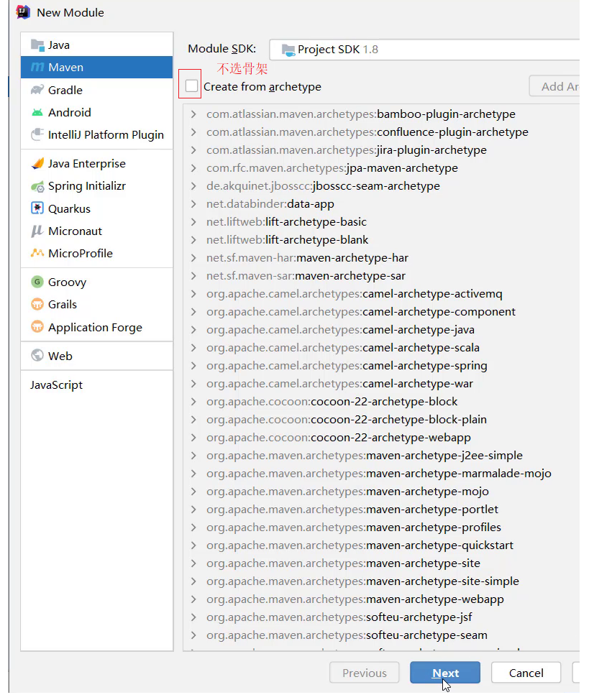594x700 pixels.
Task: Click the Android robot icon
Action: 37,113
